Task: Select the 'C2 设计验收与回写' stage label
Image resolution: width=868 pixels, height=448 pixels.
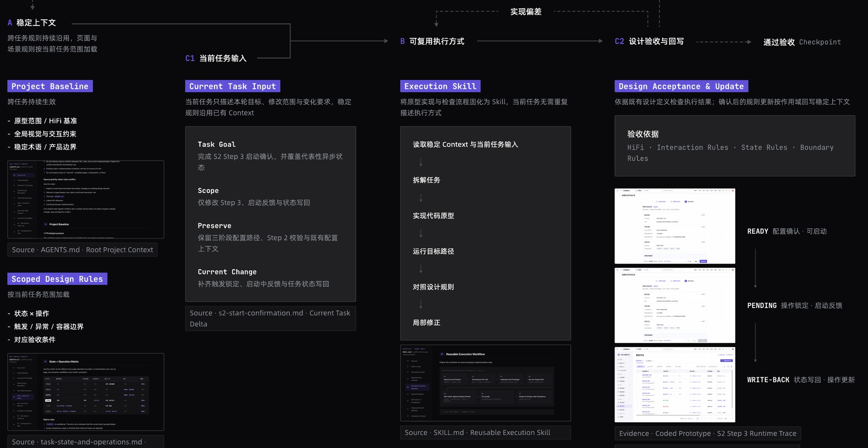Action: (649, 41)
